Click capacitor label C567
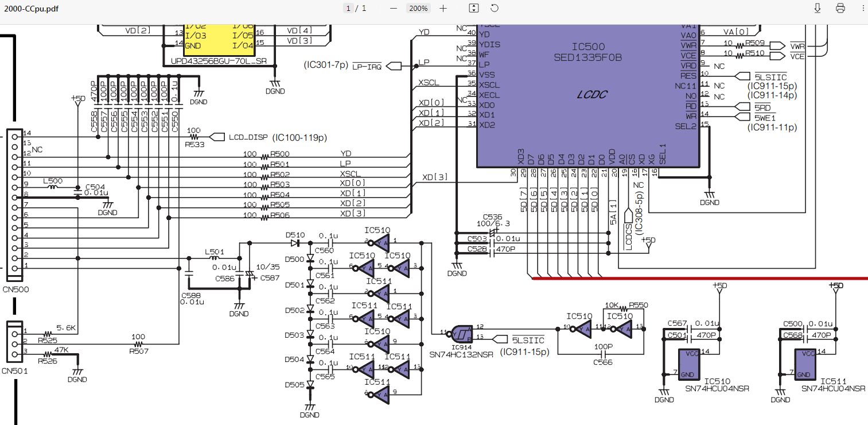The height and width of the screenshot is (425, 868). pos(678,324)
